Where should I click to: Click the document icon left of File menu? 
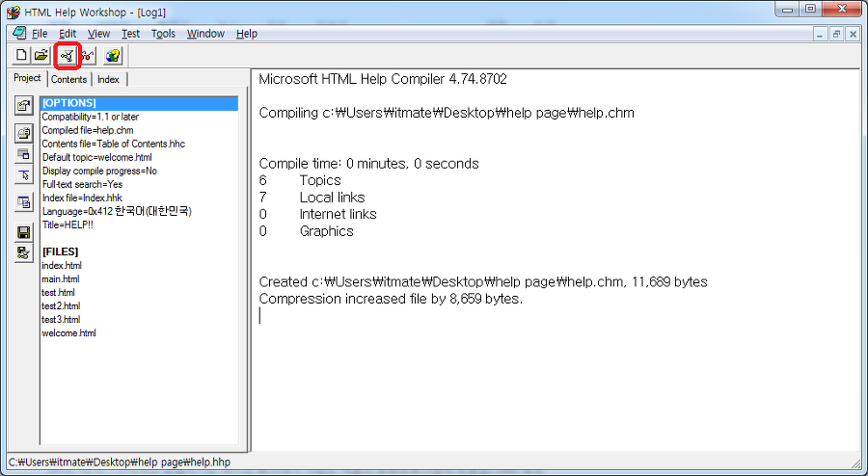[19, 33]
